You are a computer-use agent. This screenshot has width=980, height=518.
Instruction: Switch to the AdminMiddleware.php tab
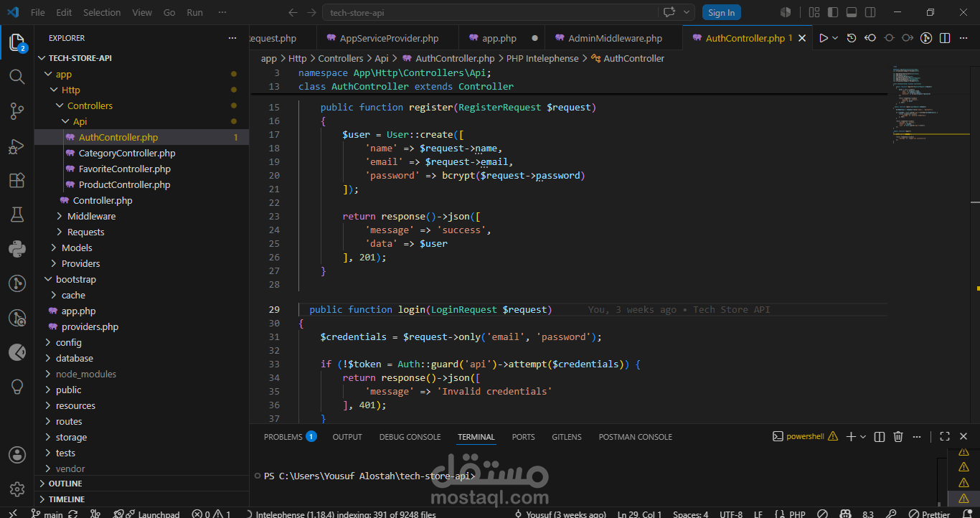615,38
